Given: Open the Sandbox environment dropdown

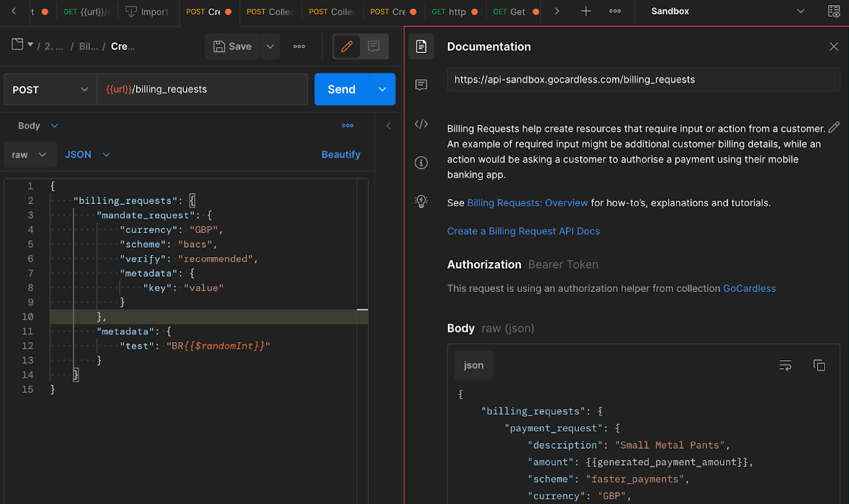Looking at the screenshot, I should click(727, 12).
